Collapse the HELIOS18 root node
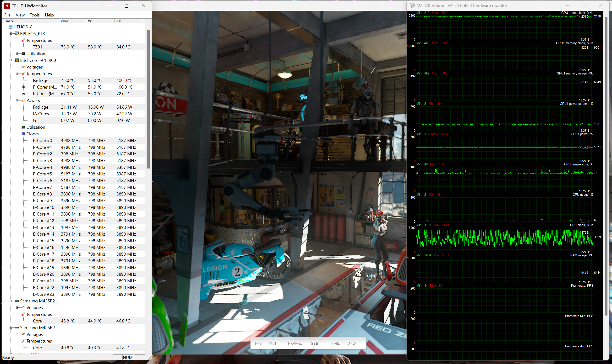612x364 pixels. [4, 27]
